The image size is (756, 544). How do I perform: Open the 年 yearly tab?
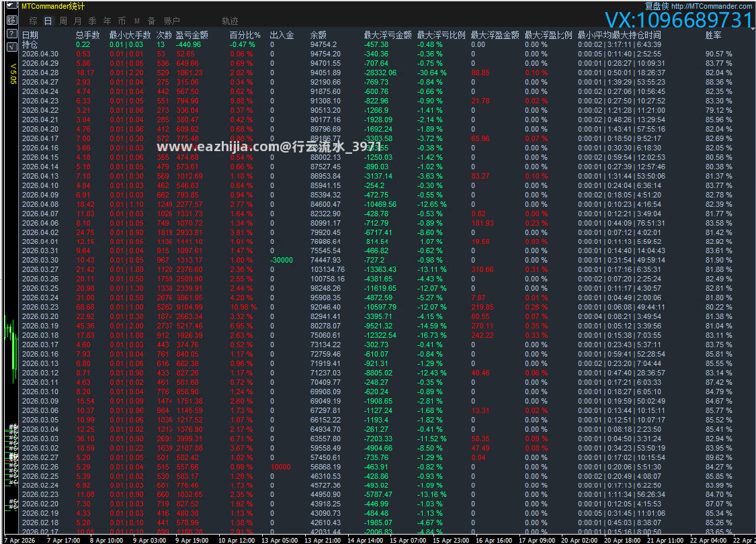click(x=107, y=21)
